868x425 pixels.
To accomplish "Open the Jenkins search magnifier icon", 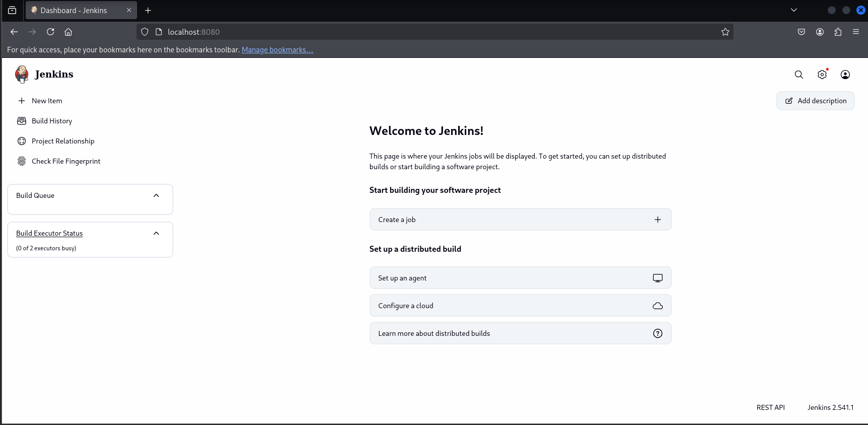I will point(799,75).
